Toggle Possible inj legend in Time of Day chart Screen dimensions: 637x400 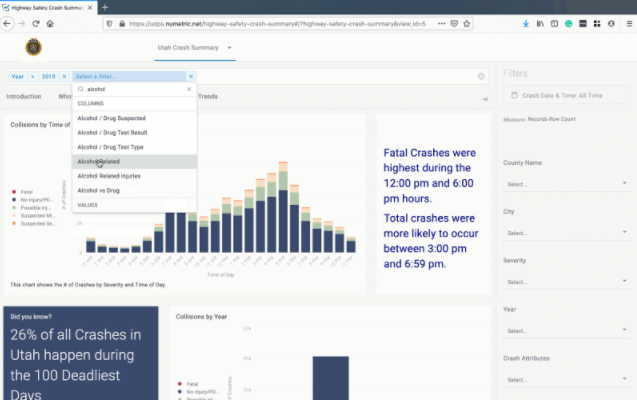coord(31,208)
